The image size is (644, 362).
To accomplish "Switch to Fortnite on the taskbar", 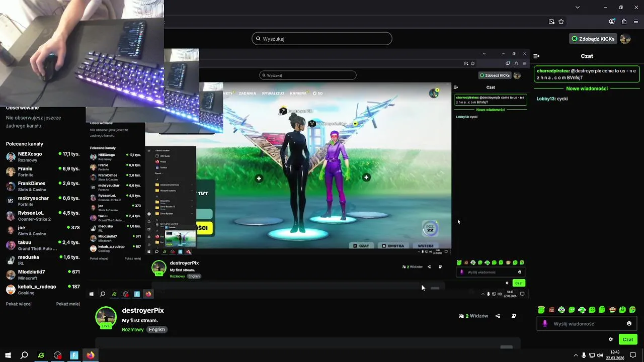I will pyautogui.click(x=74, y=355).
